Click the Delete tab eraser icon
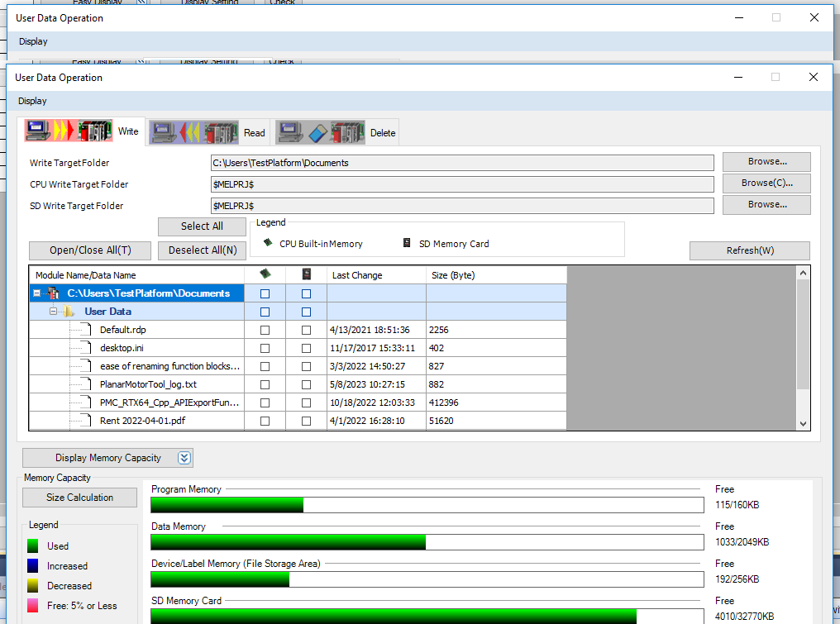 pyautogui.click(x=321, y=132)
